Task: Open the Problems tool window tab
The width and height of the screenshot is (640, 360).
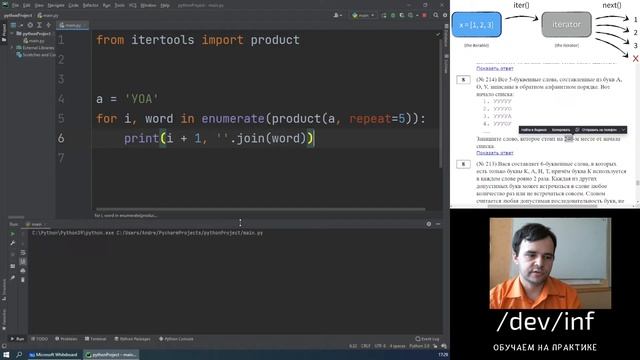Action: coord(66,339)
